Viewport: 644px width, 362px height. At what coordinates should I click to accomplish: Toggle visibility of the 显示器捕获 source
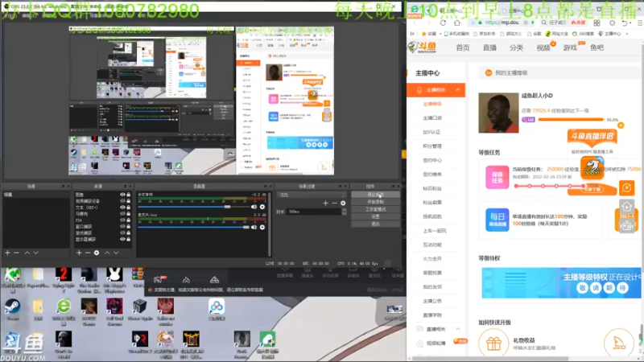coord(122,239)
